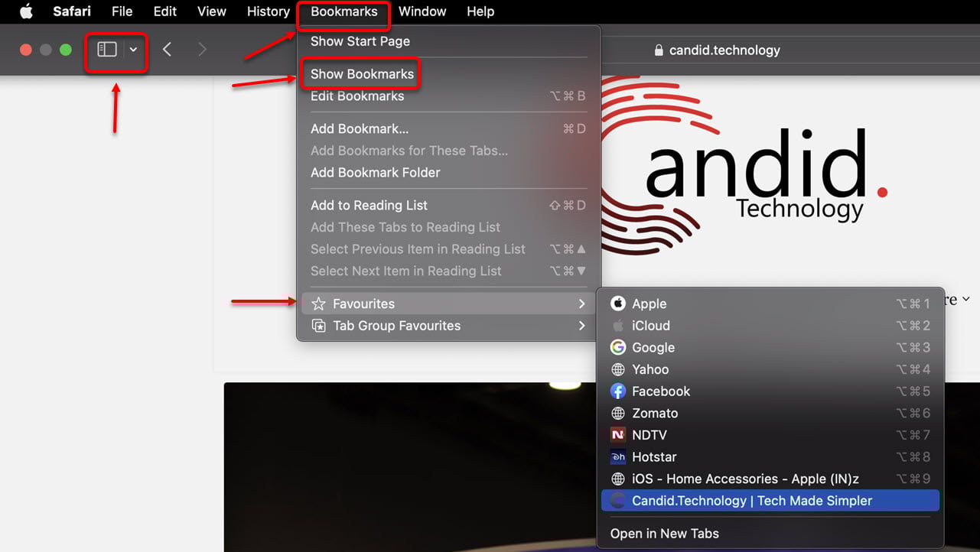Expand the Tab Group Favourites submenu
The image size is (980, 552).
point(397,325)
